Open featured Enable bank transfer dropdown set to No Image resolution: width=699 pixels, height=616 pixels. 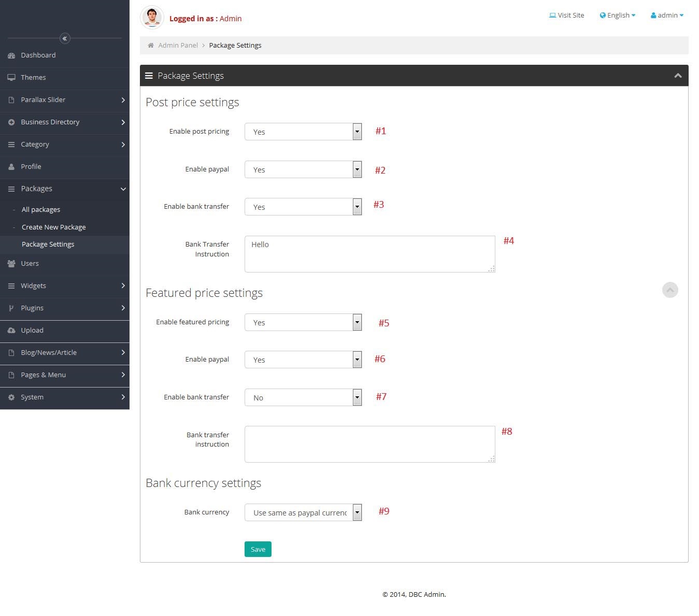pyautogui.click(x=303, y=397)
